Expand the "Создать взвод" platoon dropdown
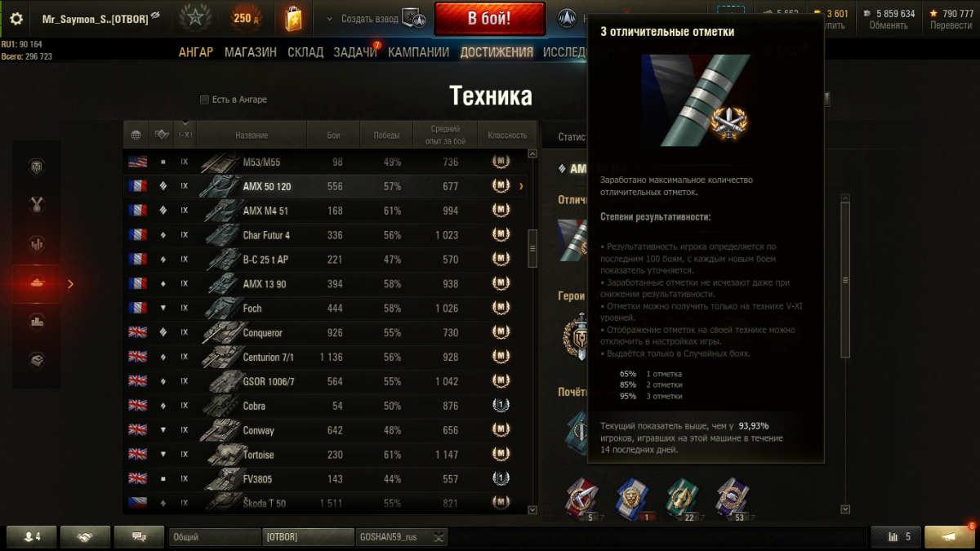This screenshot has width=980, height=551. pos(329,19)
